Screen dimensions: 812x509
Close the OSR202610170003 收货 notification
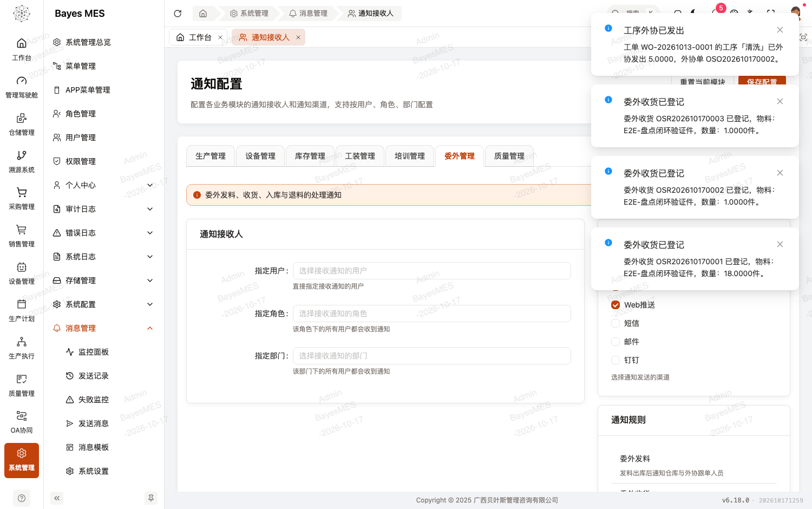[x=780, y=101]
